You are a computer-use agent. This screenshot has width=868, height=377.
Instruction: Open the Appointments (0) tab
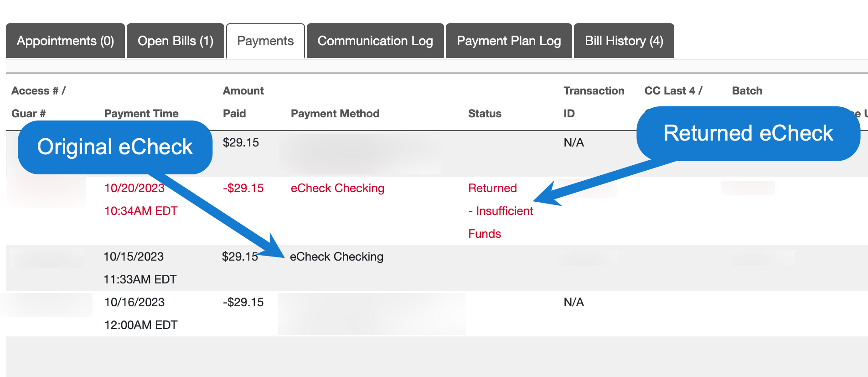click(x=65, y=41)
